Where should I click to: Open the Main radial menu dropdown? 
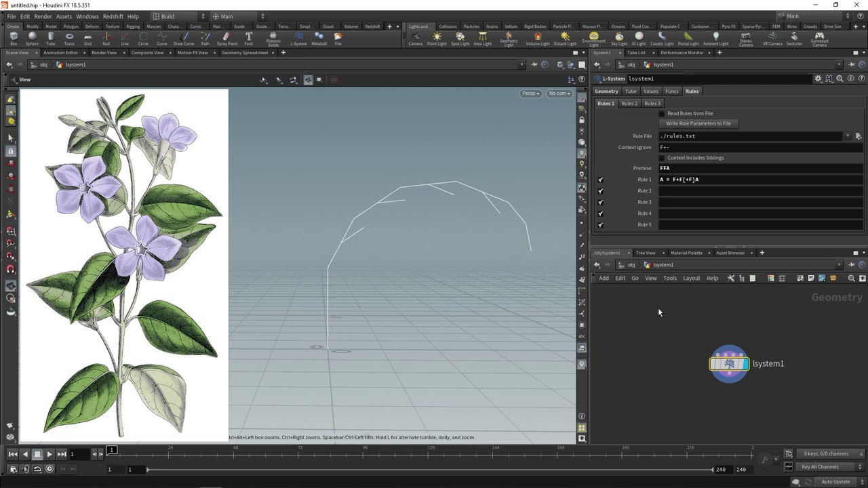pos(239,16)
